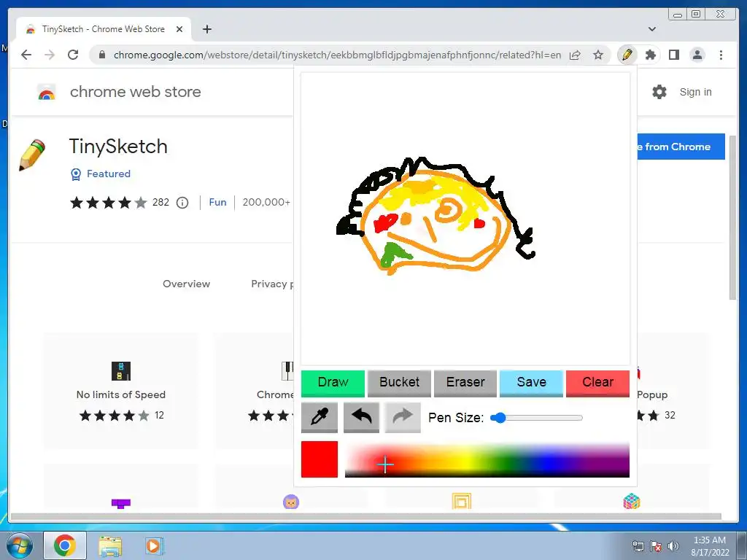Image resolution: width=747 pixels, height=560 pixels.
Task: Click the cat face extension icon
Action: tap(291, 502)
